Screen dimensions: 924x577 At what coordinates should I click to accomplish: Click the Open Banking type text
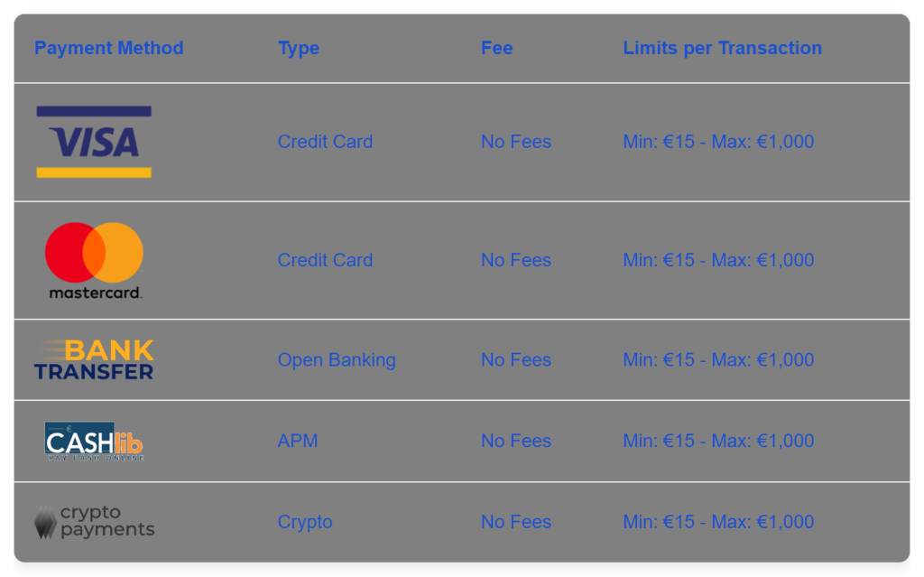coord(337,359)
